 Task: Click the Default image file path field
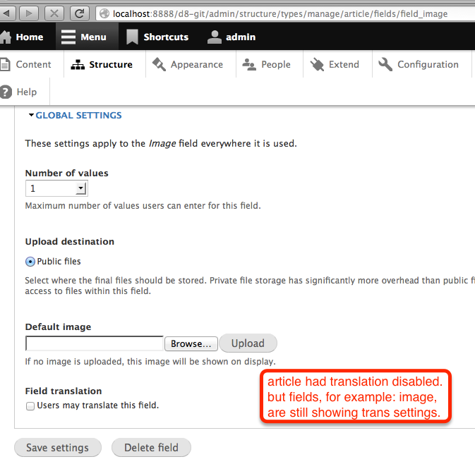95,343
